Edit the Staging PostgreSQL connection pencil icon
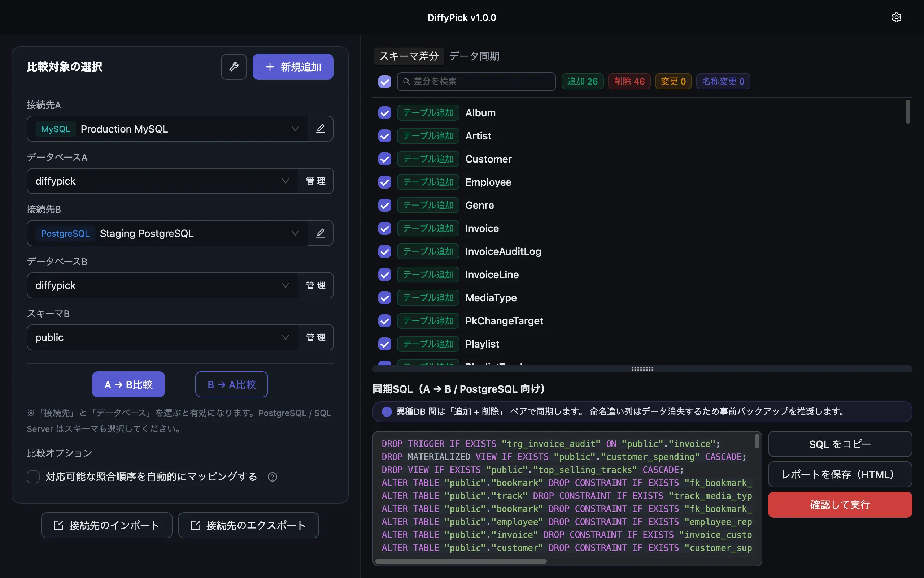The height and width of the screenshot is (578, 924). click(x=321, y=233)
